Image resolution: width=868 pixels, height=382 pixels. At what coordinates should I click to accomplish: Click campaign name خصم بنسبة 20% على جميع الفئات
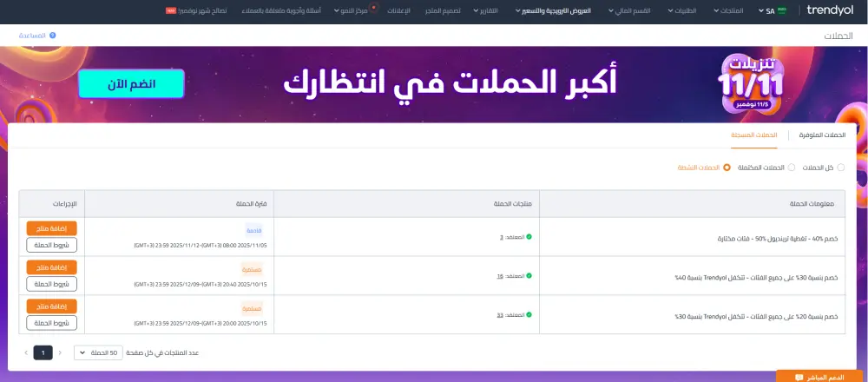pos(756,316)
